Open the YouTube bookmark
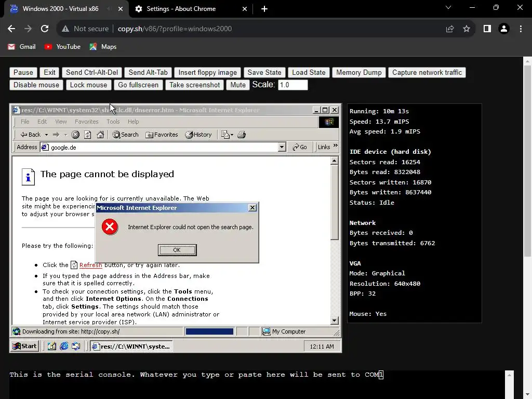Image resolution: width=532 pixels, height=399 pixels. pos(62,47)
